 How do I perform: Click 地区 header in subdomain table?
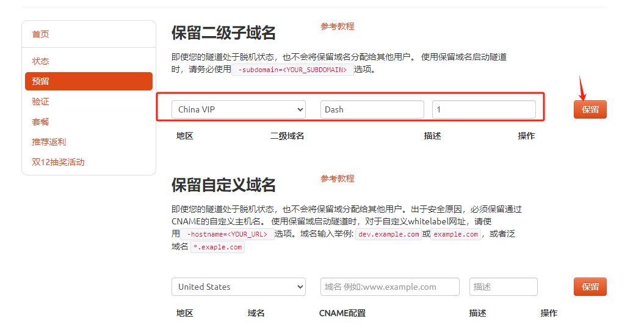click(185, 136)
